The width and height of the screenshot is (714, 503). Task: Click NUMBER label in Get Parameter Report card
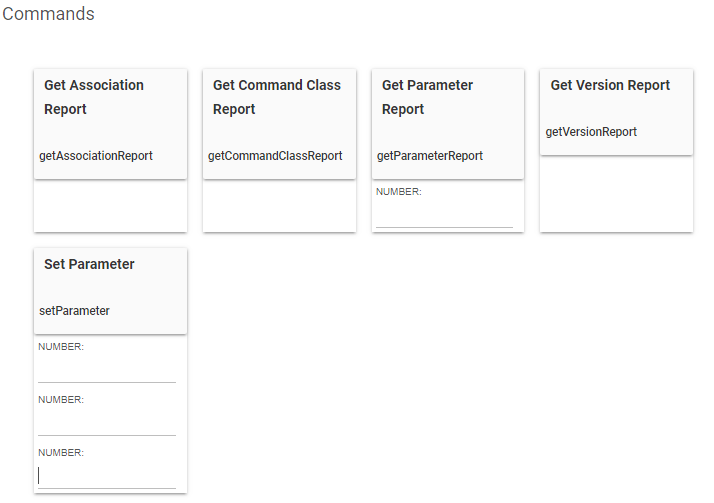399,192
